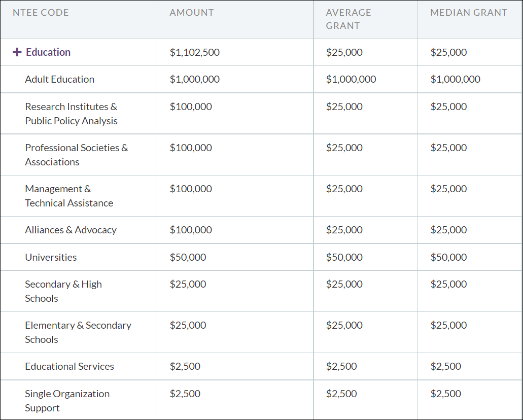
Task: Select the Educational Services row
Action: click(69, 366)
